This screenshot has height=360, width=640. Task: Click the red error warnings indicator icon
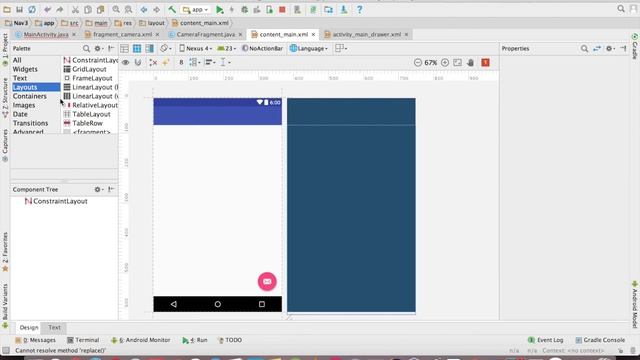click(485, 62)
